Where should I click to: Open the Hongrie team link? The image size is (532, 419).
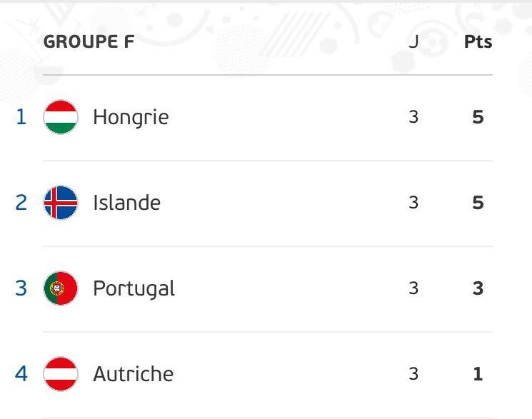[x=131, y=118]
